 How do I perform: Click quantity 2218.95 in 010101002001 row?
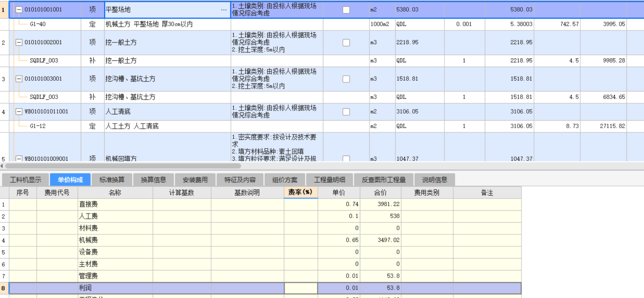521,42
